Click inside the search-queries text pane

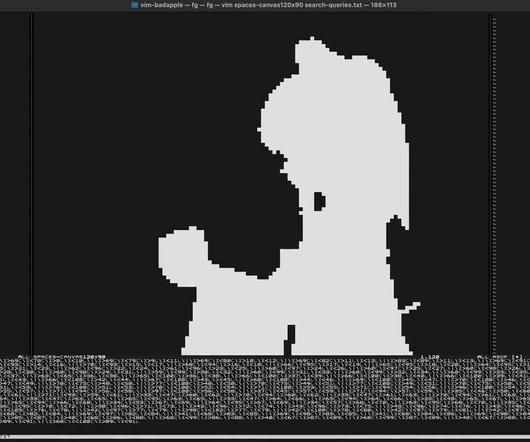(x=265, y=390)
